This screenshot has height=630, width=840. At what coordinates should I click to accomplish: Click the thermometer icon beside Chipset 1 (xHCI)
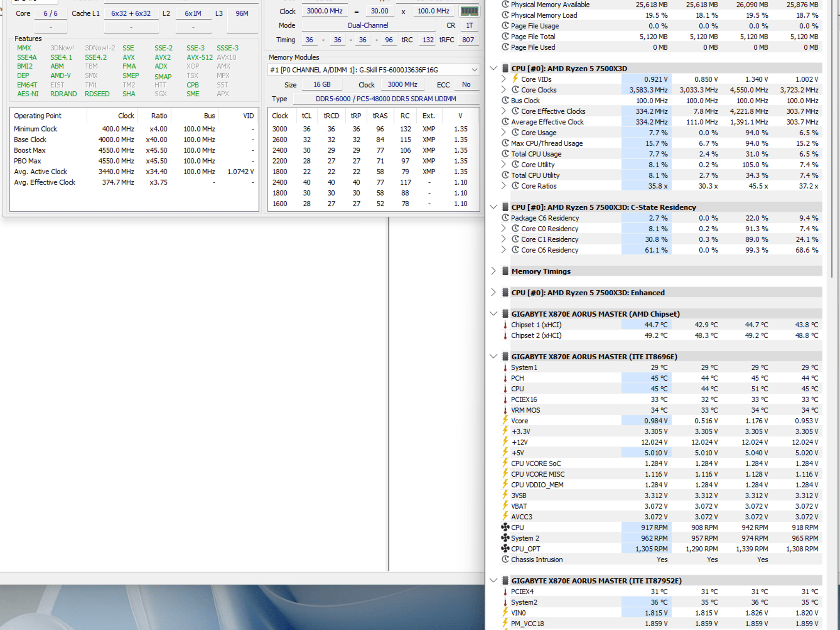[505, 324]
